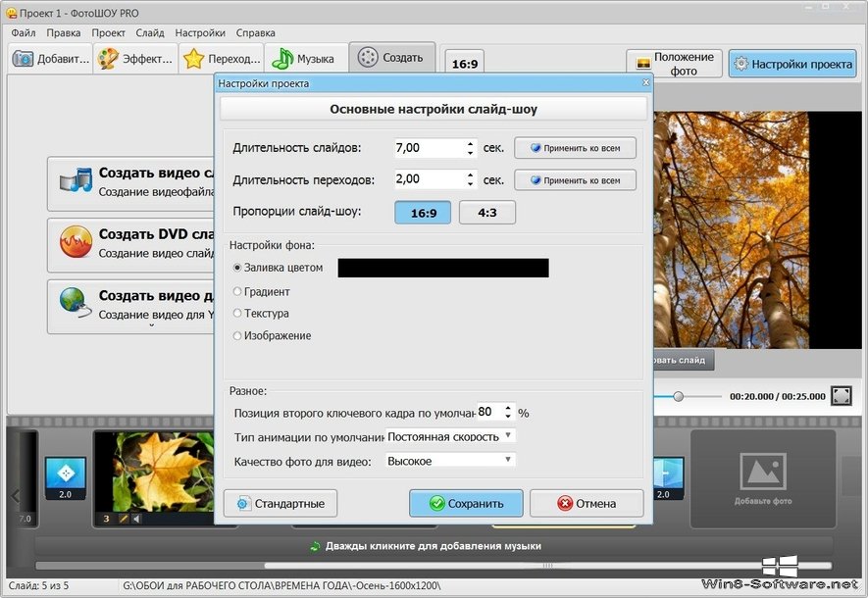Select 16:9 proportions in dialog

coord(423,213)
